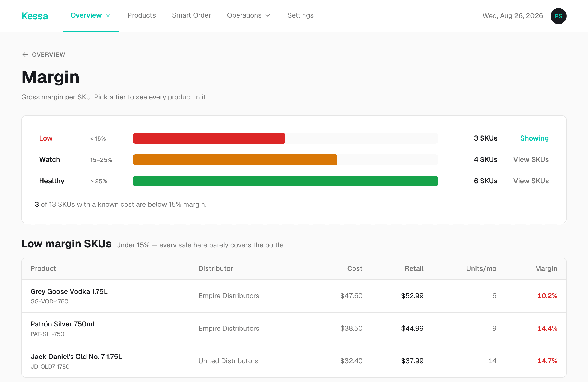
Task: Click the '≥ 25%' threshold text
Action: pyautogui.click(x=99, y=181)
